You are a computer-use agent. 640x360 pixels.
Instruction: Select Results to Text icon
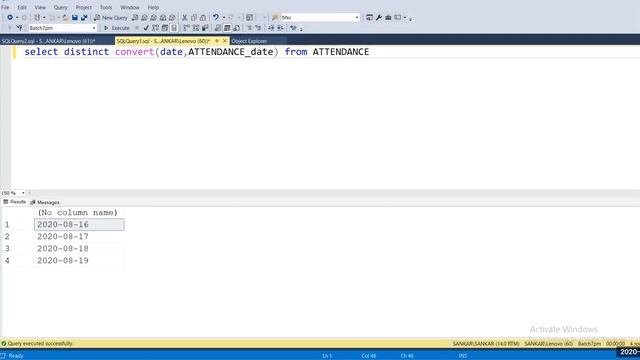pyautogui.click(x=218, y=28)
